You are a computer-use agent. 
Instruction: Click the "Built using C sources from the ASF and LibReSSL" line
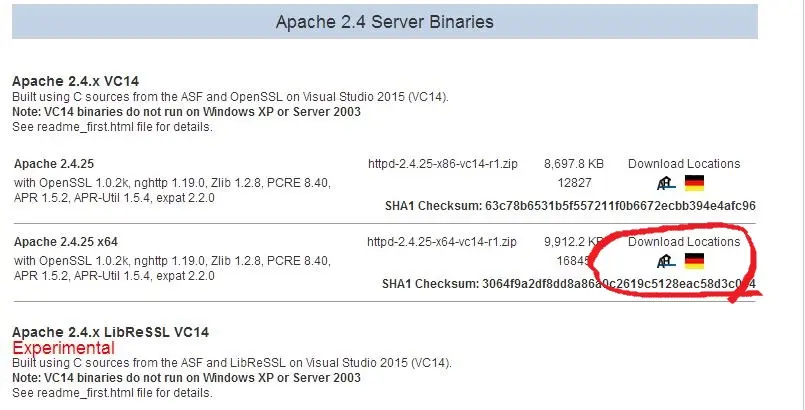pos(232,363)
